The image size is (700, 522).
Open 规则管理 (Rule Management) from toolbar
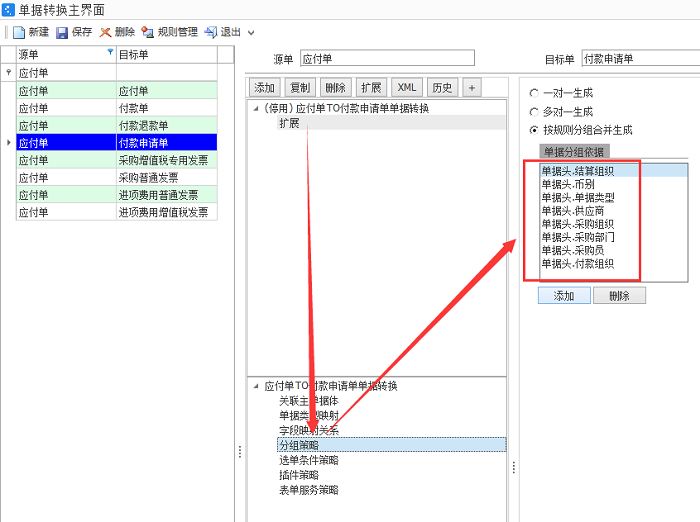[x=148, y=32]
